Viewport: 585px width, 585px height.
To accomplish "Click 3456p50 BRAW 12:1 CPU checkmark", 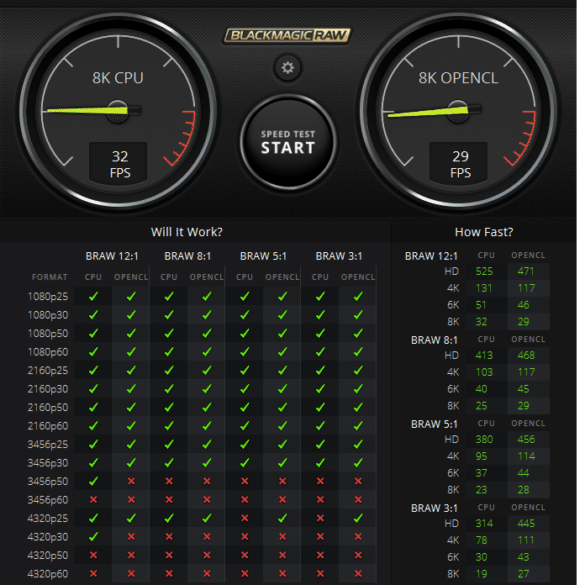I will pos(93,481).
